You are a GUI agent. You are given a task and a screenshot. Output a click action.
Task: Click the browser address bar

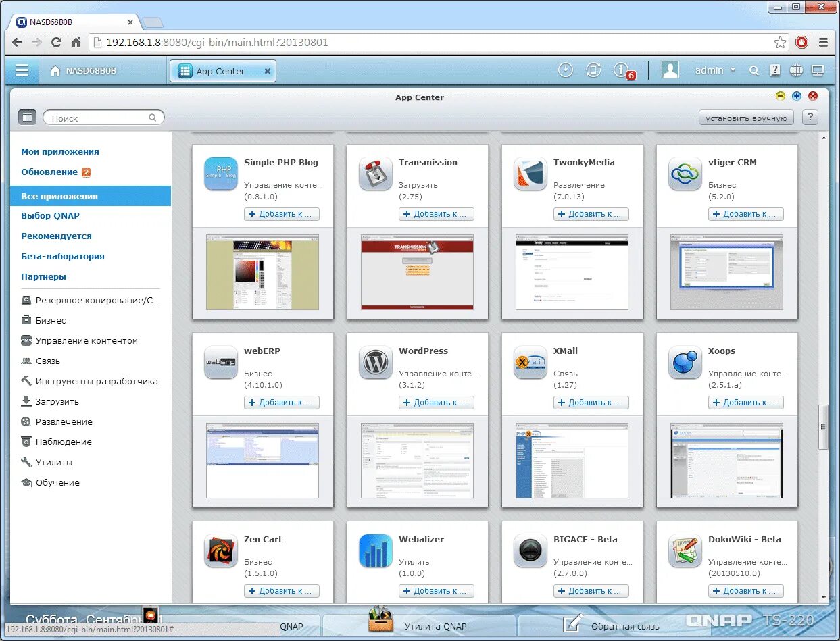pos(438,42)
